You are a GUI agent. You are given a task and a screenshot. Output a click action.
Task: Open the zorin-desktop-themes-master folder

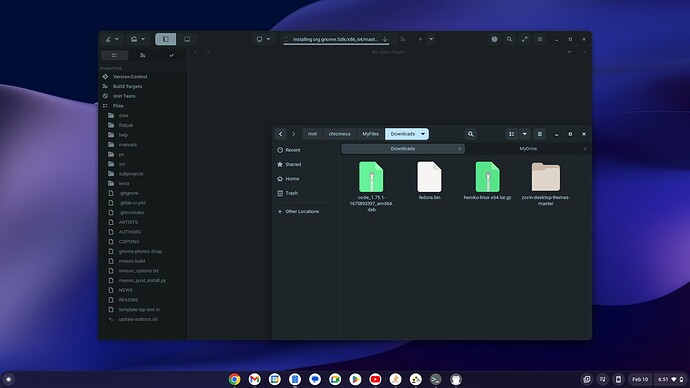pos(546,183)
